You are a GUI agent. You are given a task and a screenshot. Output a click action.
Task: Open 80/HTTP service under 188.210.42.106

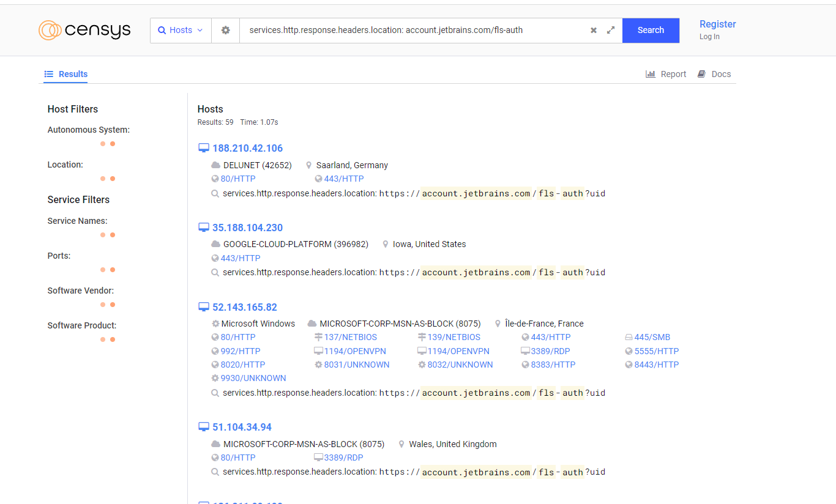[x=238, y=179]
